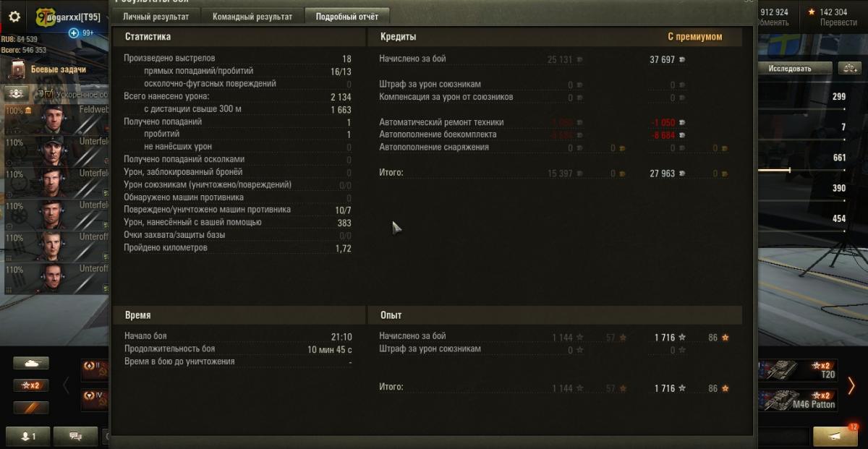Open Боевые задачи missions panel
This screenshot has height=449, width=868.
click(x=58, y=69)
